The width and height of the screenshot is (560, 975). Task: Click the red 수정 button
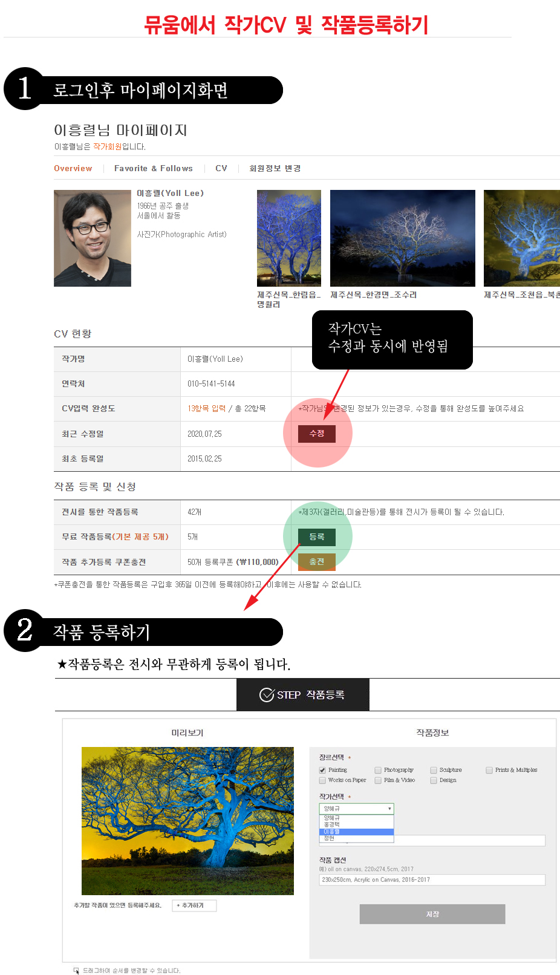click(x=317, y=434)
